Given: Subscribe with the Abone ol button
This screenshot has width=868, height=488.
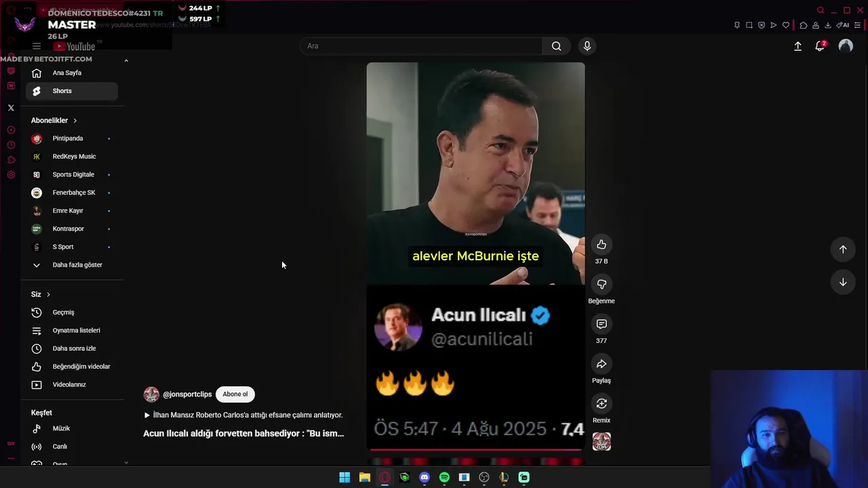Looking at the screenshot, I should (235, 394).
